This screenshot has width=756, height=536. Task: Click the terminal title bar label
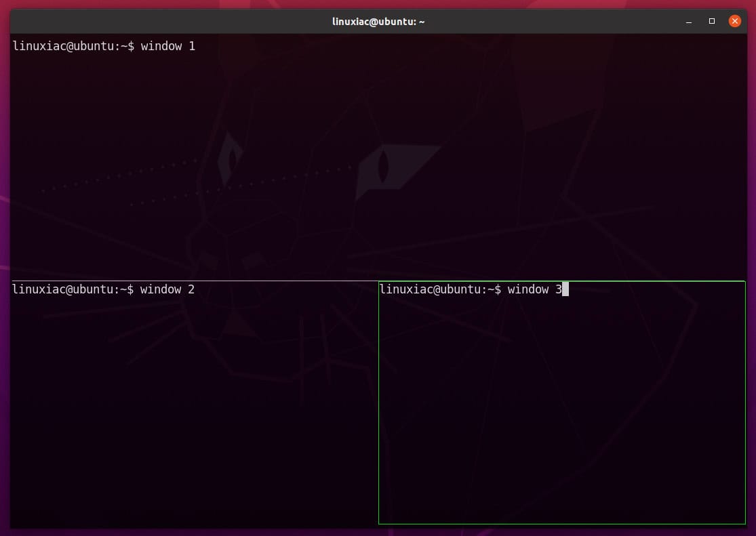click(x=379, y=21)
